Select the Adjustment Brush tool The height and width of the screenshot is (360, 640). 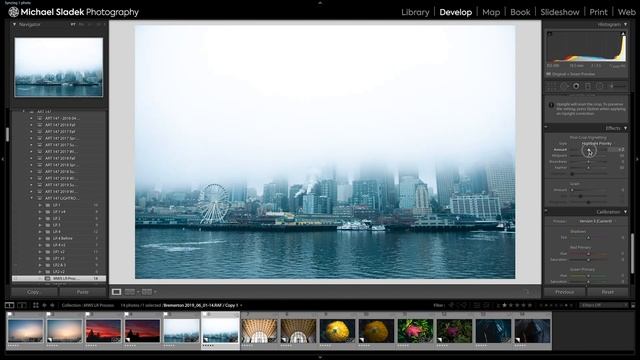(616, 86)
